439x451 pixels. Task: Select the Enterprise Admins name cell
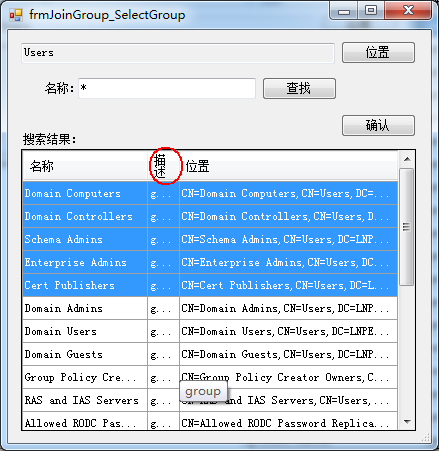point(85,262)
